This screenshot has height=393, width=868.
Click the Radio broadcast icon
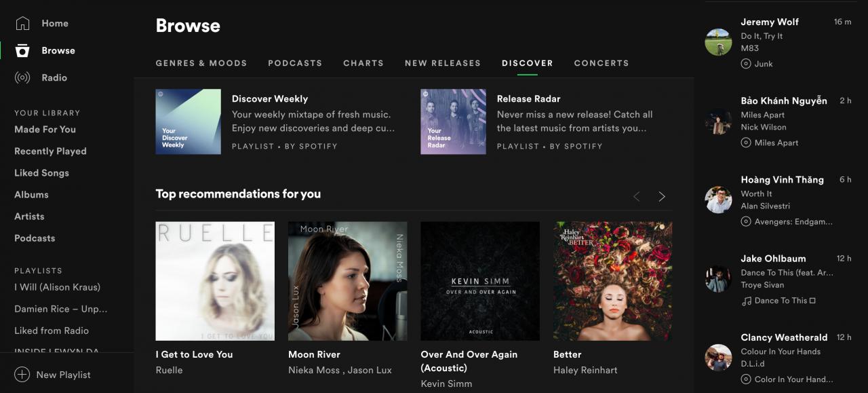coord(22,78)
